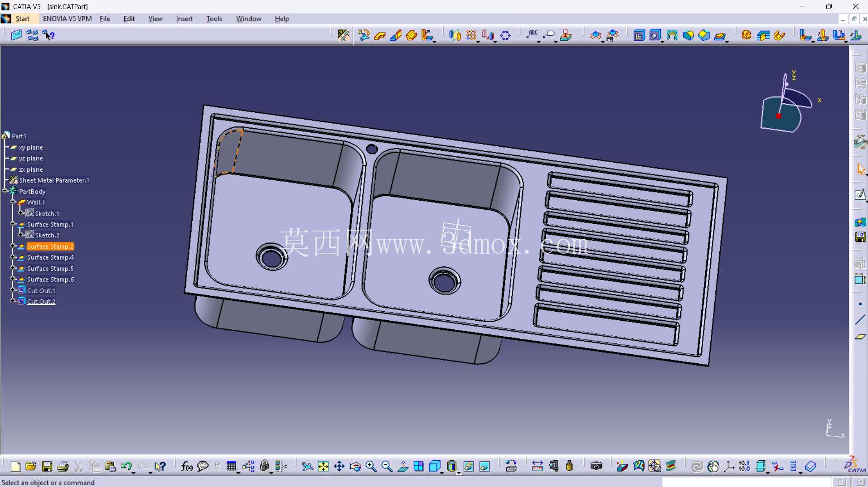Select the Cut Out.2 tree item

[41, 301]
